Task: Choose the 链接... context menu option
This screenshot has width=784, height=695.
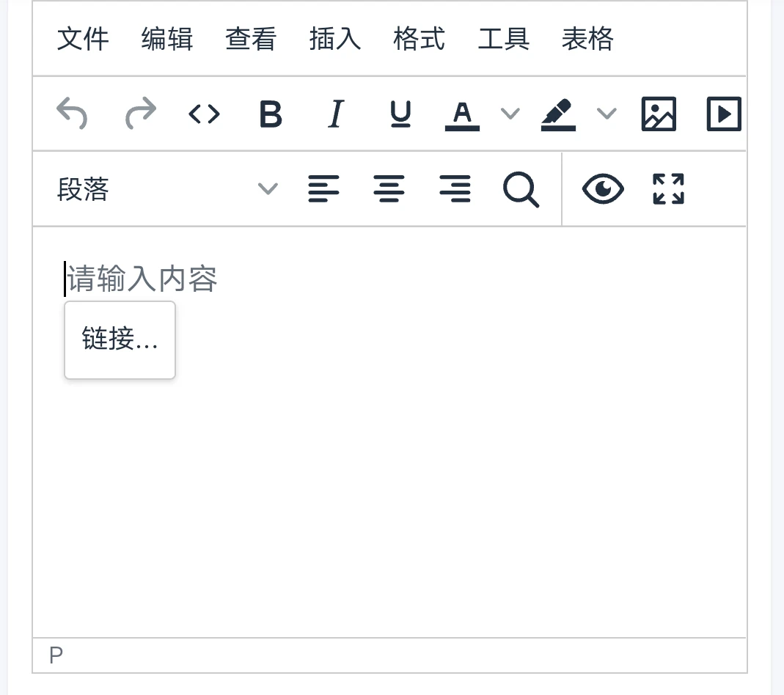Action: point(120,339)
